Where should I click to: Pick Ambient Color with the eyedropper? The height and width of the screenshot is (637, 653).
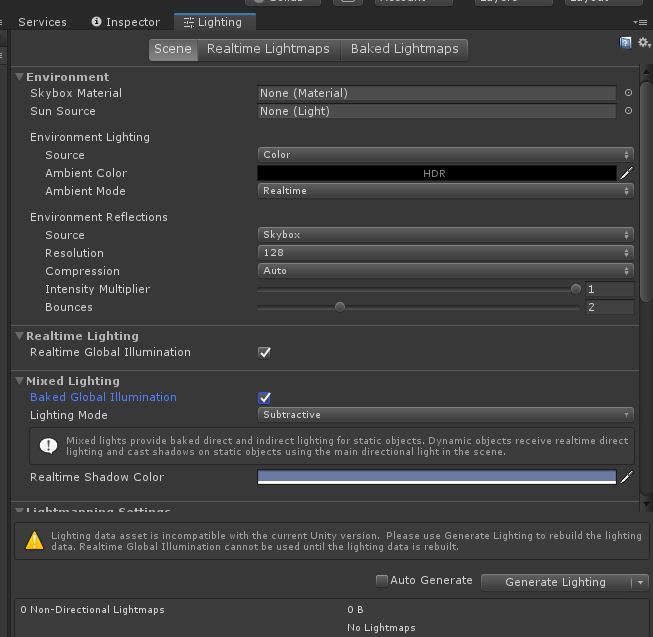pos(626,173)
